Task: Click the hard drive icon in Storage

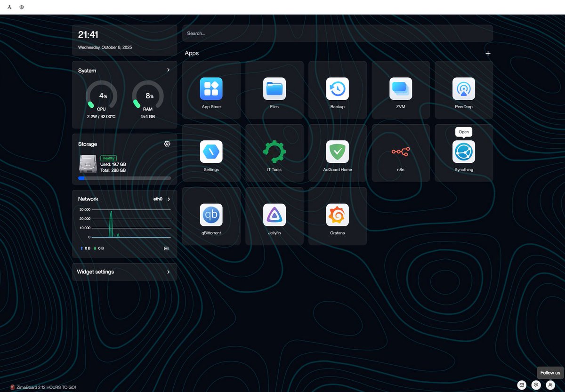Action: coord(88,164)
